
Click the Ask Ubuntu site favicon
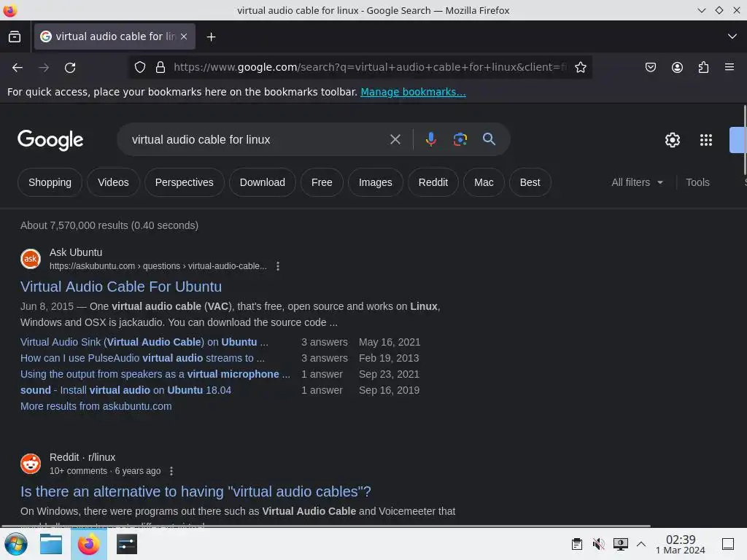pos(31,259)
